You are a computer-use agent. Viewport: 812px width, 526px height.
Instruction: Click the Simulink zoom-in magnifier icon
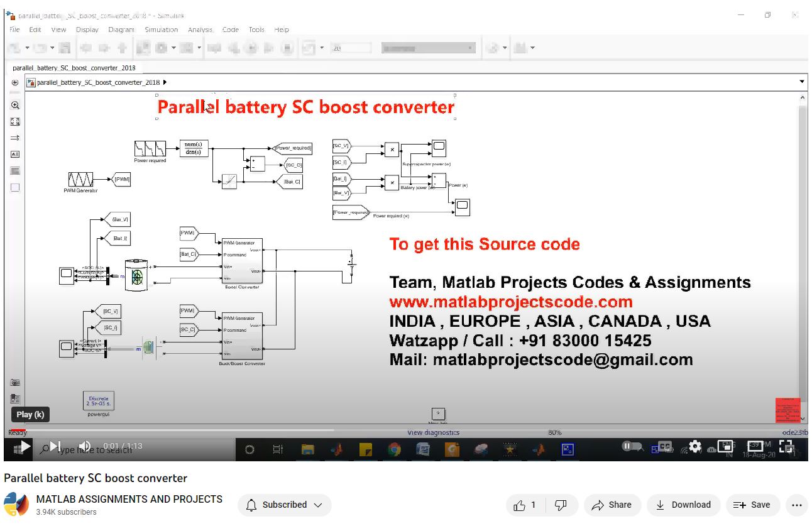(15, 106)
